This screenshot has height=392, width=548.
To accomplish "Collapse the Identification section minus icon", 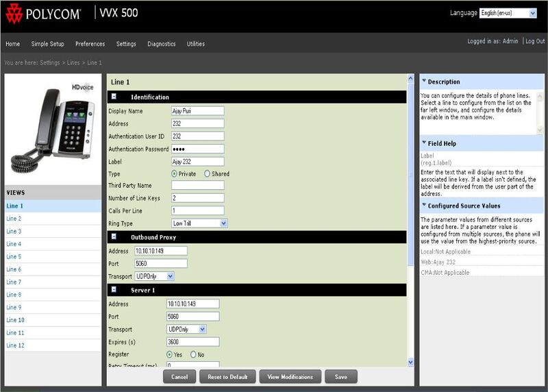I will click(x=114, y=97).
